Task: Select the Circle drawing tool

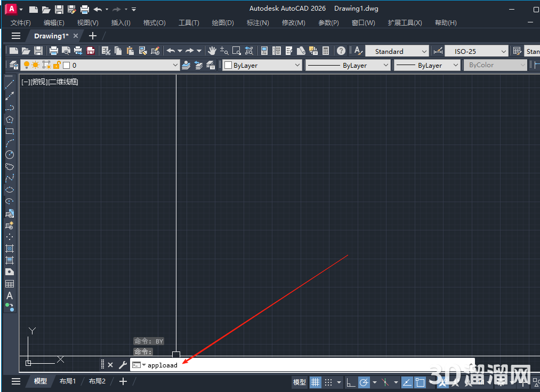Action: [x=10, y=155]
